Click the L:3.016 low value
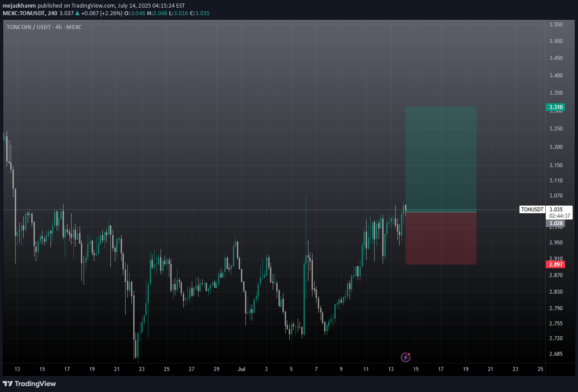The image size is (578, 392). click(x=179, y=13)
